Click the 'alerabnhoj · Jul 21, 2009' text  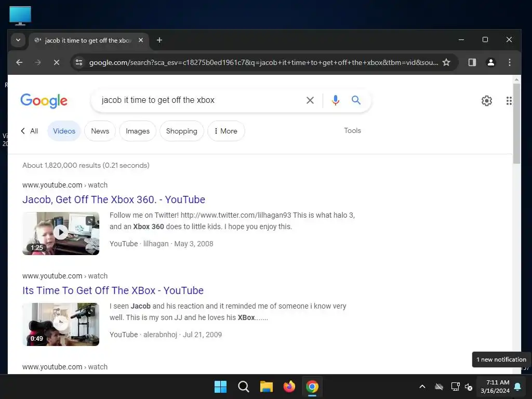182,335
